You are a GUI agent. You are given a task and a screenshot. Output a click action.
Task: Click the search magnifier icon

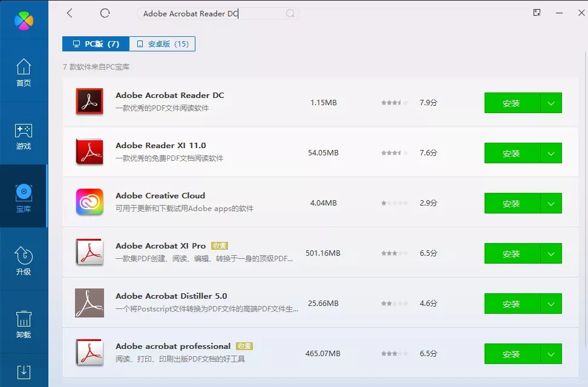coord(290,13)
